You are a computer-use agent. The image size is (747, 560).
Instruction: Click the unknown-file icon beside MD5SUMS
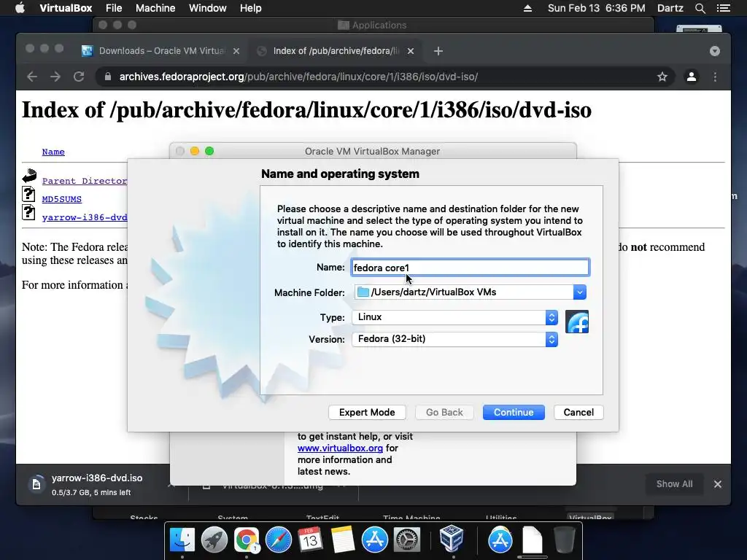tap(28, 194)
